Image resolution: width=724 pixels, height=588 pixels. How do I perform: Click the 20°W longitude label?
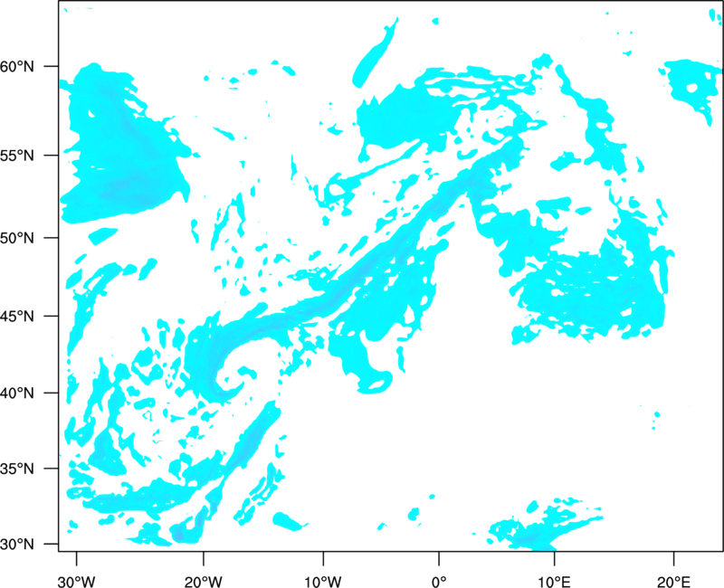point(203,582)
